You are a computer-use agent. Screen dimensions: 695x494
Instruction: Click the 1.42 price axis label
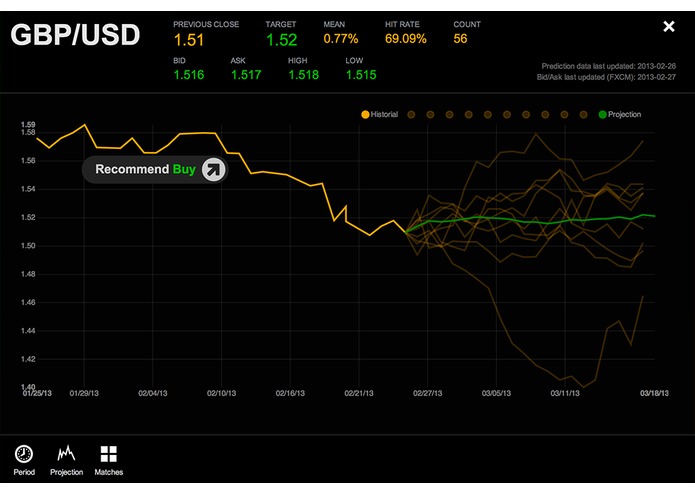tap(28, 359)
